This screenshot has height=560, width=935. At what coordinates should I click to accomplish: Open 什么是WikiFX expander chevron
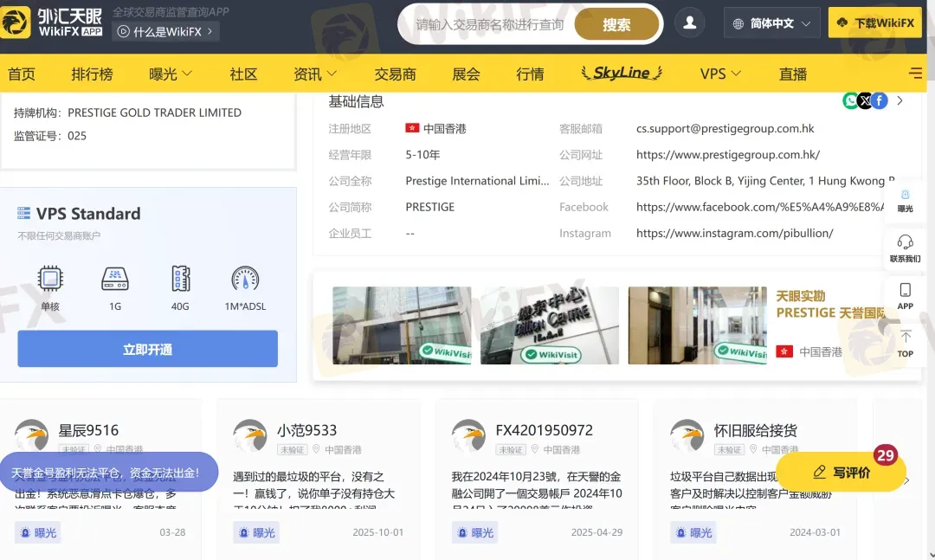(210, 32)
